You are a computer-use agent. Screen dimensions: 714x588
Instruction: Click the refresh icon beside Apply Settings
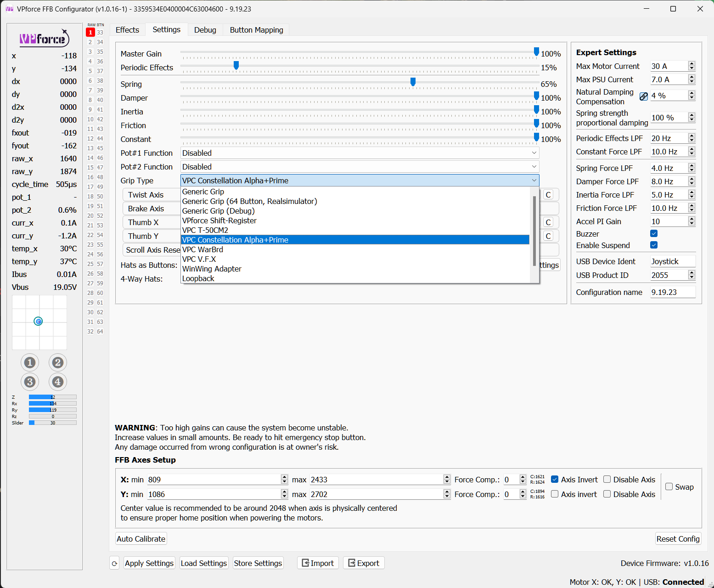pos(114,563)
